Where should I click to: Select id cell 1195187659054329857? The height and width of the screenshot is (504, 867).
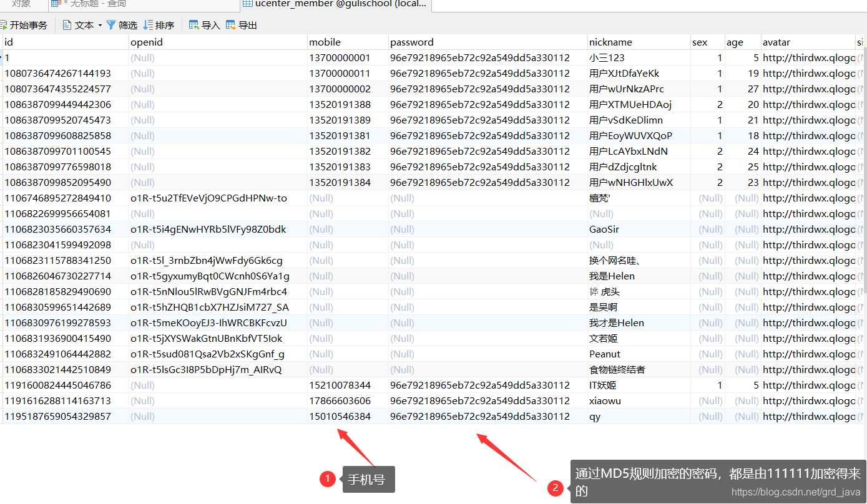coord(66,417)
